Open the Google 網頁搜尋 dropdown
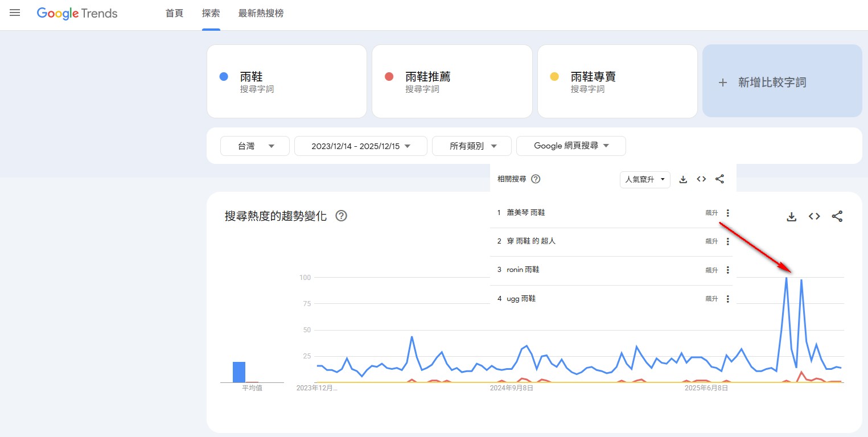 point(571,146)
